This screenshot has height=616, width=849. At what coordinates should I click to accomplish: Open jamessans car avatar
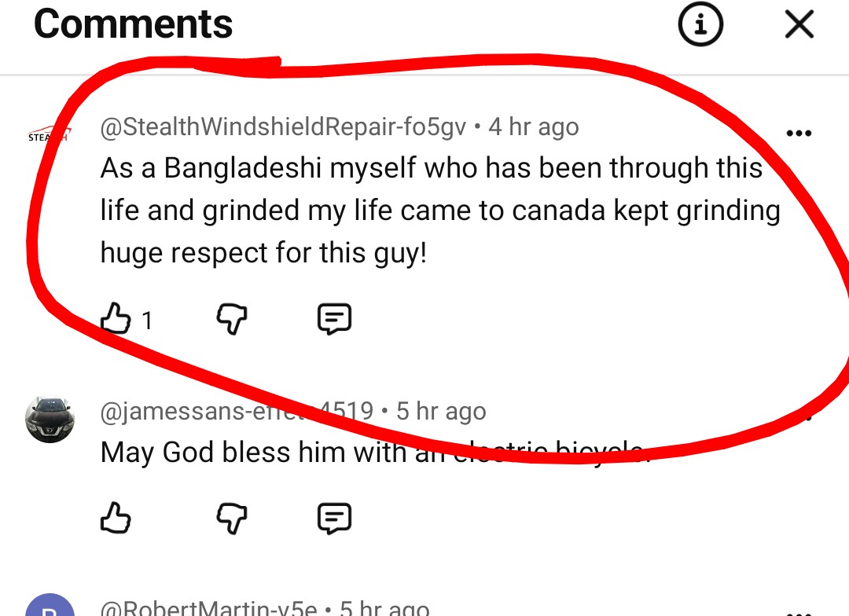coord(50,420)
